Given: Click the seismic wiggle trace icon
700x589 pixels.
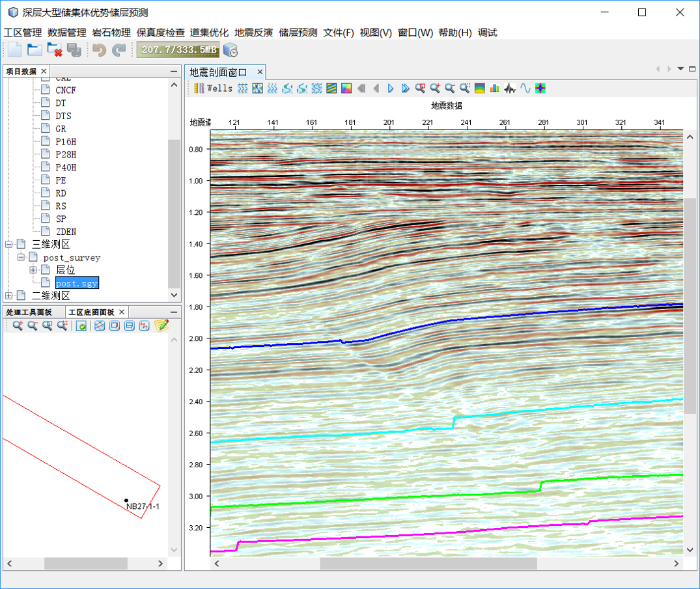Looking at the screenshot, I should pos(510,89).
